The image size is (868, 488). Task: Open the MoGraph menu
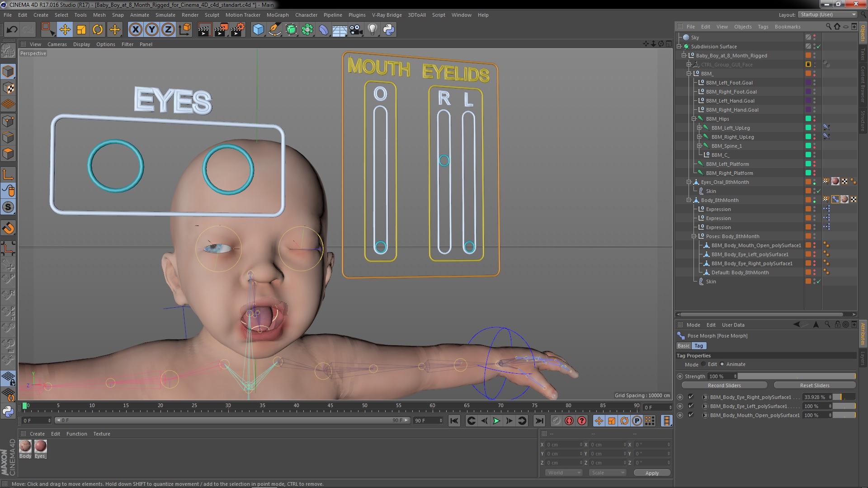click(278, 15)
